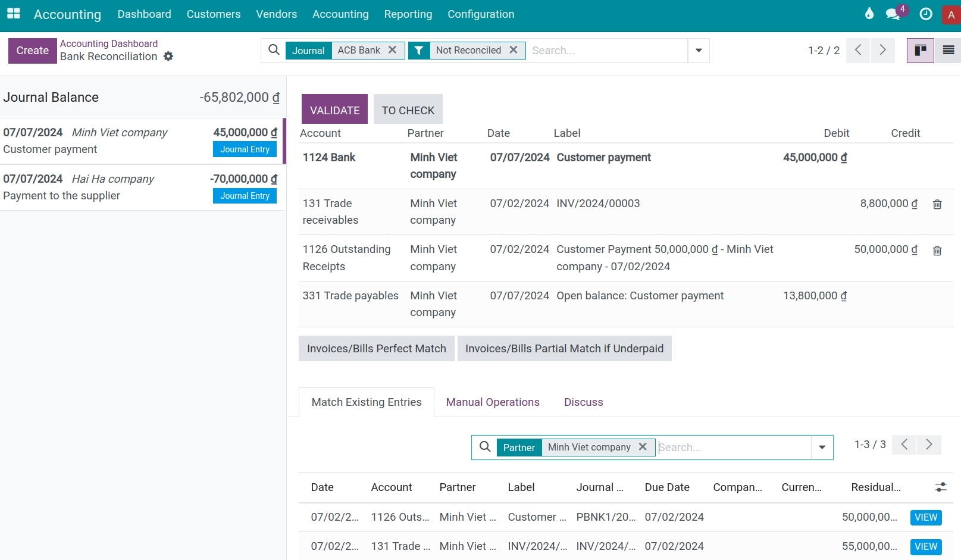Open optional columns adjust icon
961x560 pixels.
[x=941, y=487]
